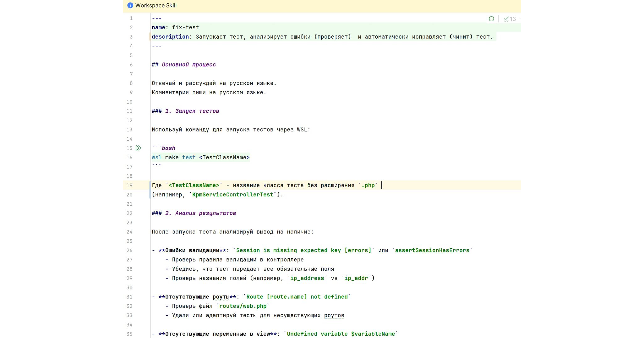Click the '2. Анализ результатов' heading
This screenshot has width=644, height=338.
[x=200, y=213]
